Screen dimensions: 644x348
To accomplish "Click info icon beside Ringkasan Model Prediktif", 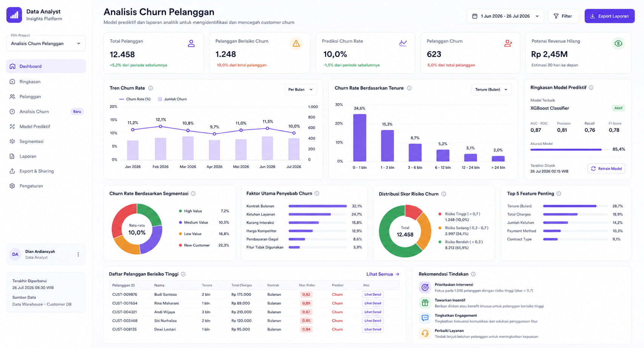I will (x=591, y=88).
